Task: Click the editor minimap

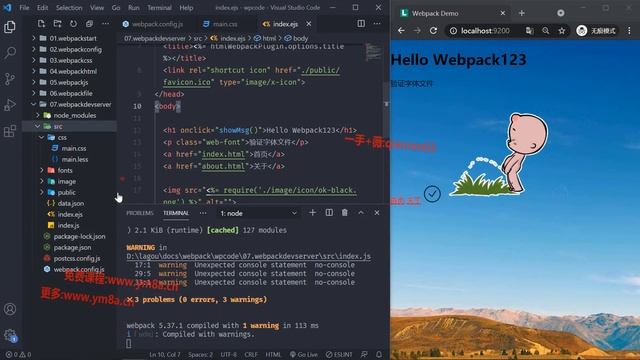Action: point(373,52)
